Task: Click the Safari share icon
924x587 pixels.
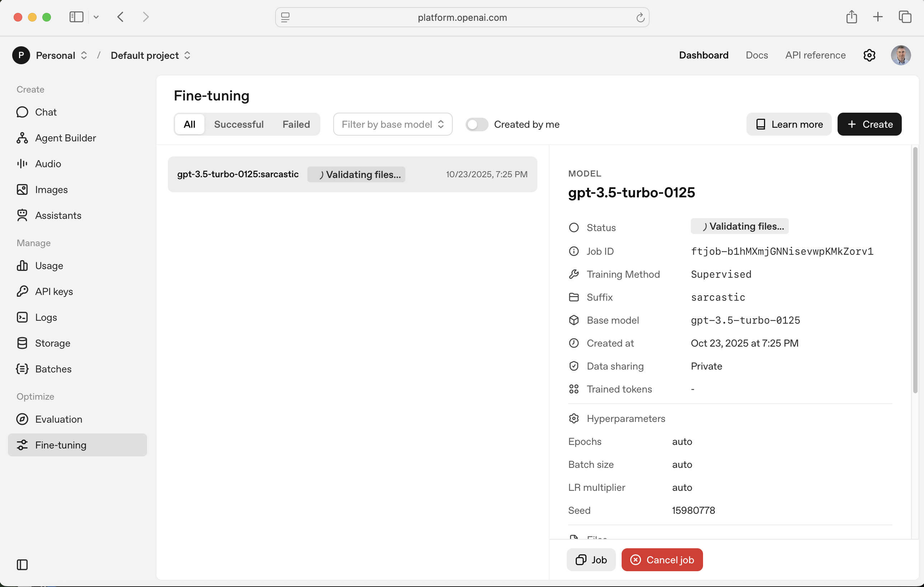Action: 851,17
